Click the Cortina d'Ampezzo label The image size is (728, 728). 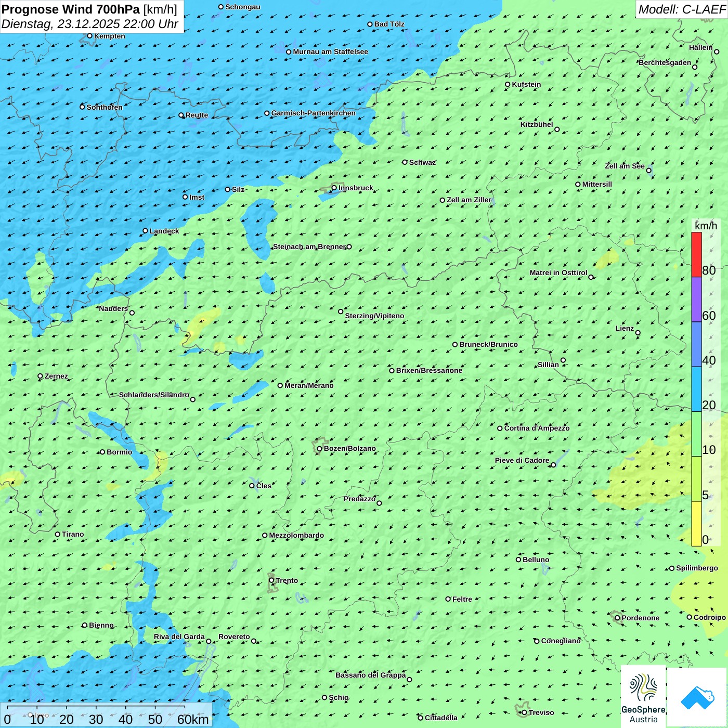tap(537, 428)
